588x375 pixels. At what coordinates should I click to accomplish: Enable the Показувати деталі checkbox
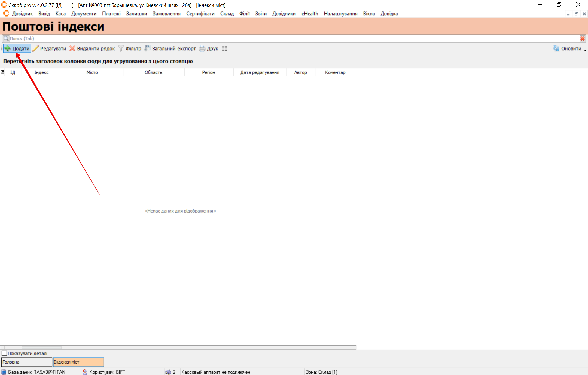(4, 353)
